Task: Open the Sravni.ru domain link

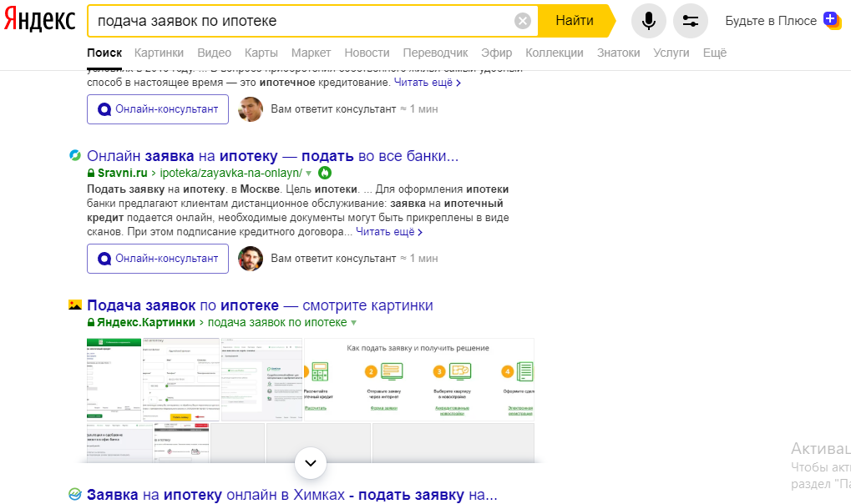Action: 123,173
